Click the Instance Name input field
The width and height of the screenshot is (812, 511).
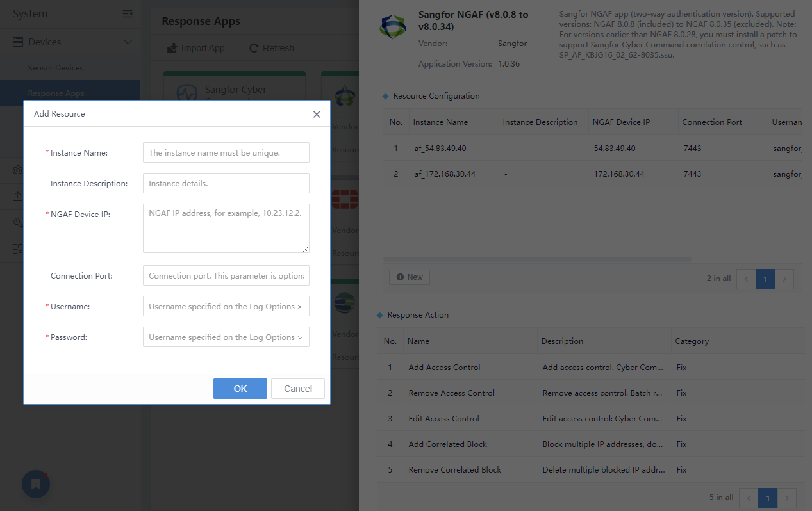pyautogui.click(x=226, y=153)
